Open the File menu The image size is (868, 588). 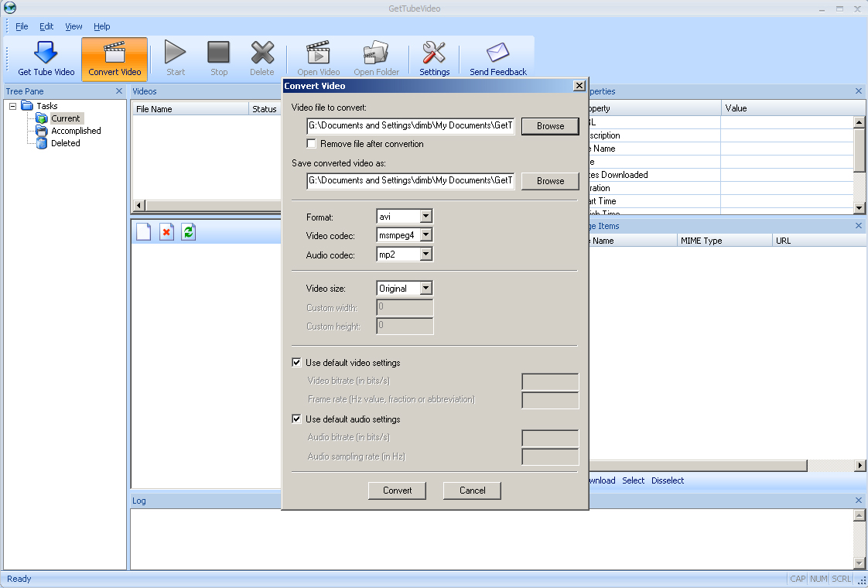(22, 26)
